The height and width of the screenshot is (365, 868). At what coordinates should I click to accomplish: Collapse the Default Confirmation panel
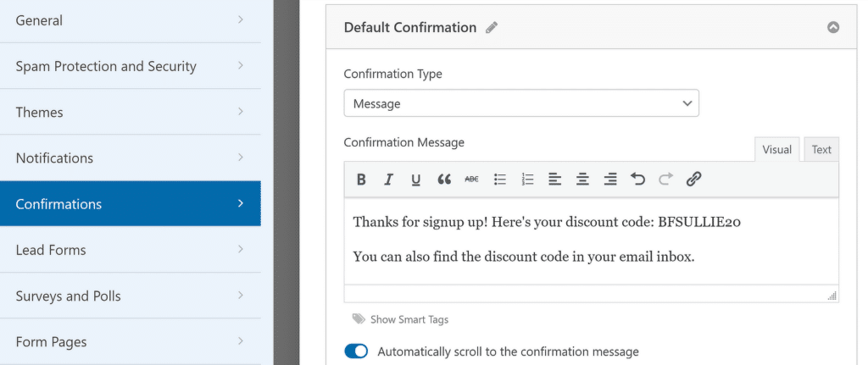pos(833,27)
